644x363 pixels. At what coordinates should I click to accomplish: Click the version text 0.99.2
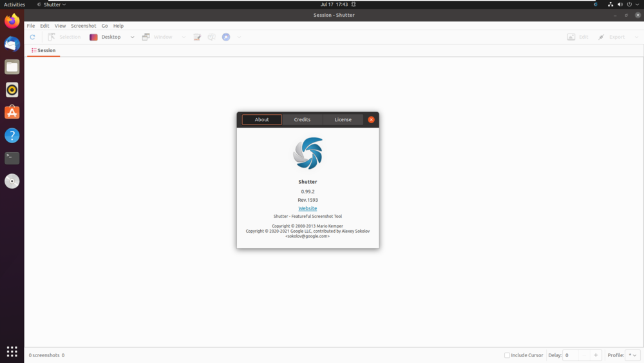pyautogui.click(x=308, y=191)
